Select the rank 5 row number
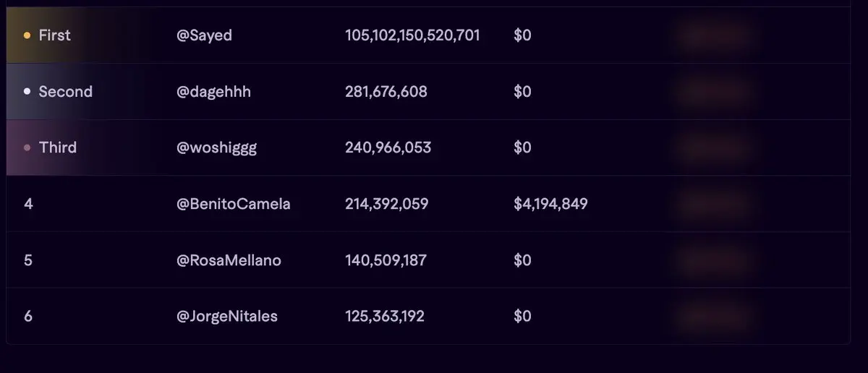Image resolution: width=868 pixels, height=373 pixels. point(28,260)
